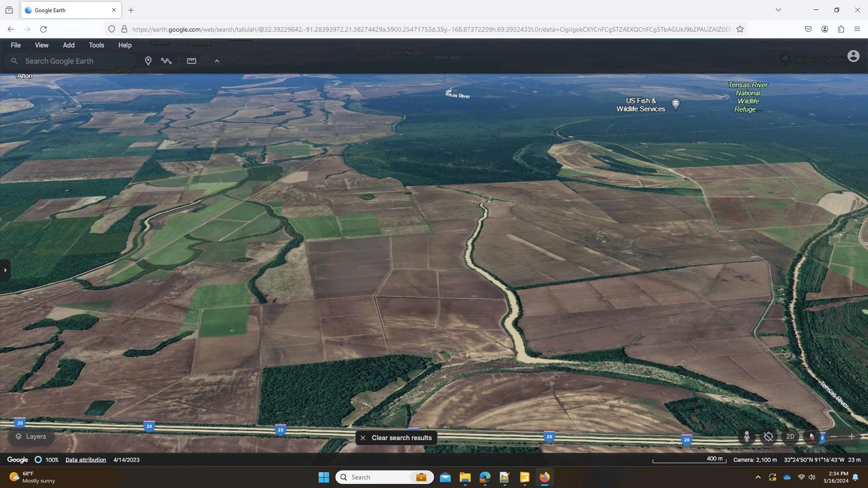Open the Tools menu
Screen dimensions: 868x488
point(96,45)
